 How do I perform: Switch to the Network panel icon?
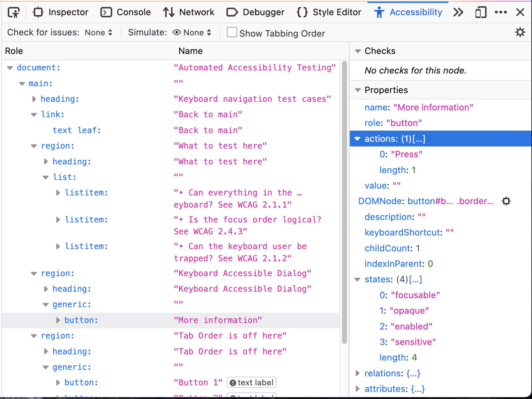pyautogui.click(x=169, y=12)
